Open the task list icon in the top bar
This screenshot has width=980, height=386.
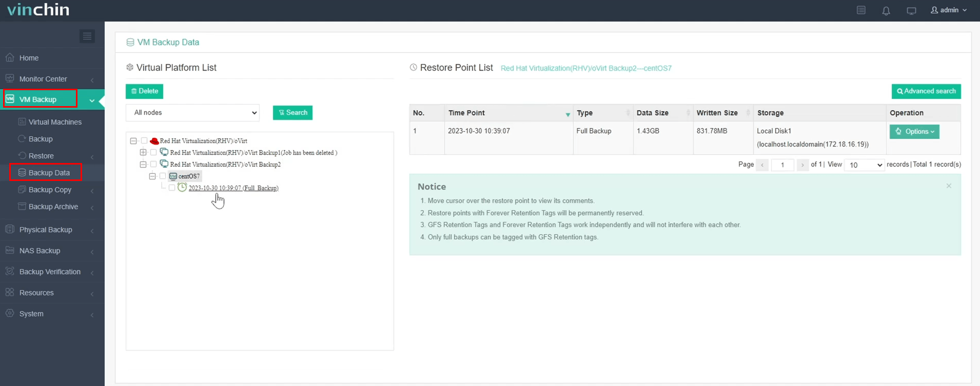click(x=861, y=10)
